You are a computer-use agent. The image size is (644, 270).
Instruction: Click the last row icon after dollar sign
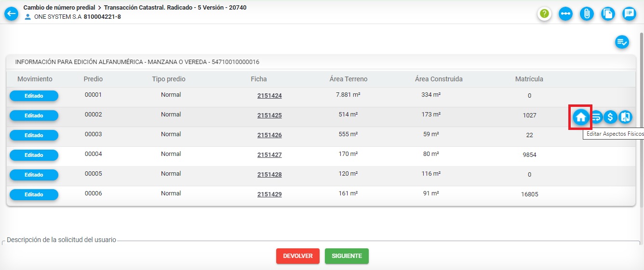point(625,116)
